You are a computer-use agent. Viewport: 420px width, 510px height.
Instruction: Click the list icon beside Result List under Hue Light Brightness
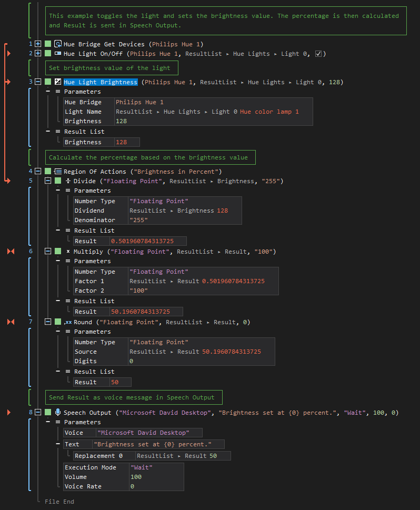(58, 132)
